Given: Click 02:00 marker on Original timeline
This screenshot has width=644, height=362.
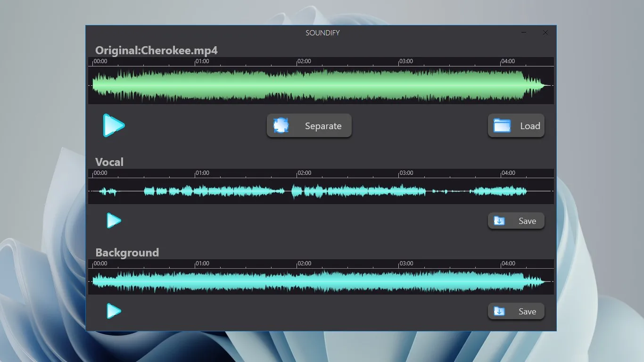Looking at the screenshot, I should click(x=304, y=61).
